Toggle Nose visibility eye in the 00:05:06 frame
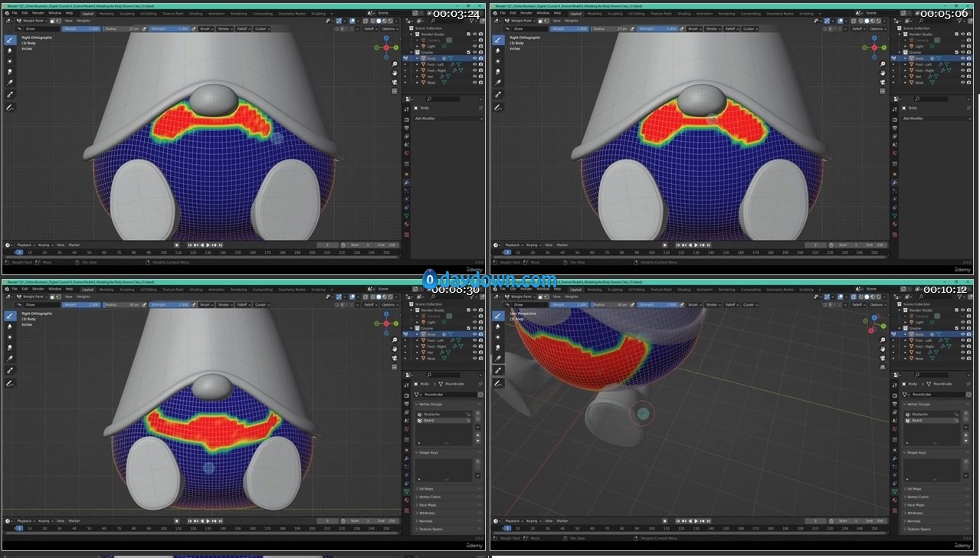The height and width of the screenshot is (558, 980). tap(964, 83)
